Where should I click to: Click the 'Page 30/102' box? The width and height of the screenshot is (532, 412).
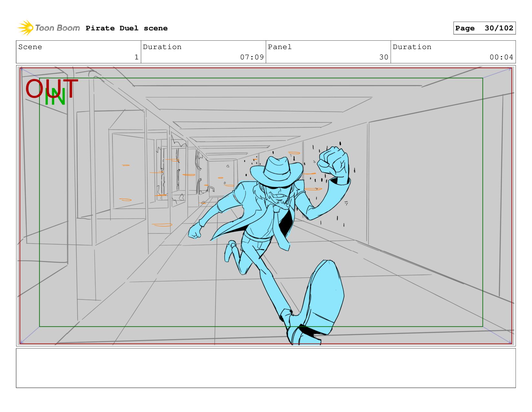point(484,28)
